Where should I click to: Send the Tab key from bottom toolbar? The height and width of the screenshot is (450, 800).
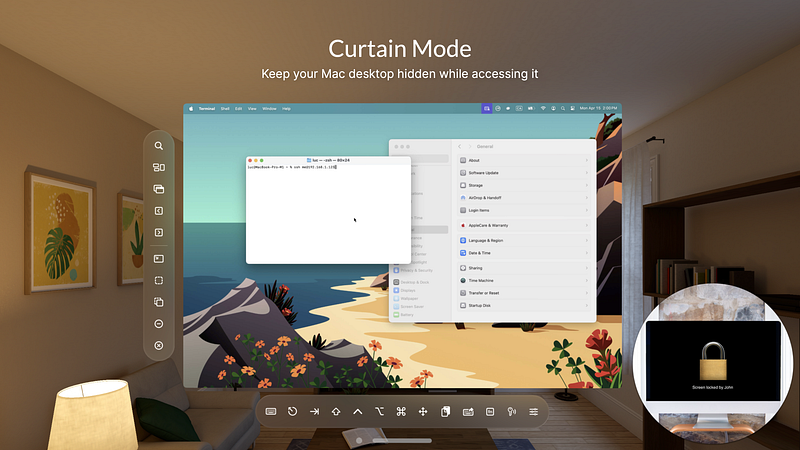pyautogui.click(x=314, y=411)
